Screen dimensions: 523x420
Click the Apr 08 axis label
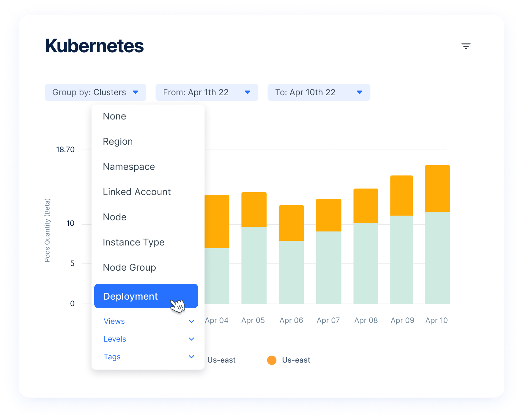(366, 320)
